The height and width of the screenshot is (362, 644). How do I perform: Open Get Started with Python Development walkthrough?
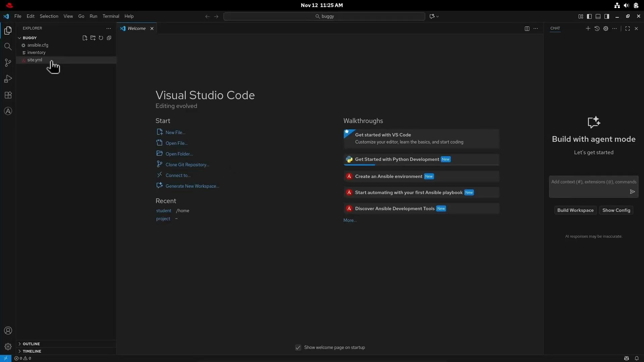click(421, 160)
